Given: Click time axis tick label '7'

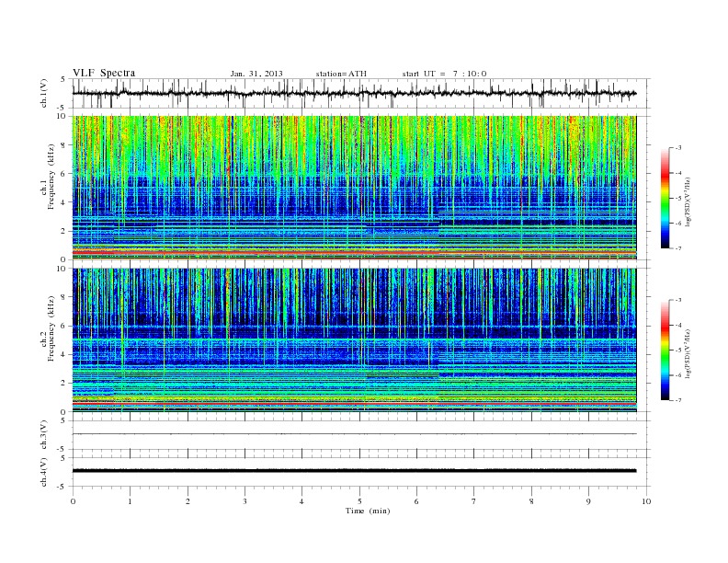Looking at the screenshot, I should pos(474,501).
